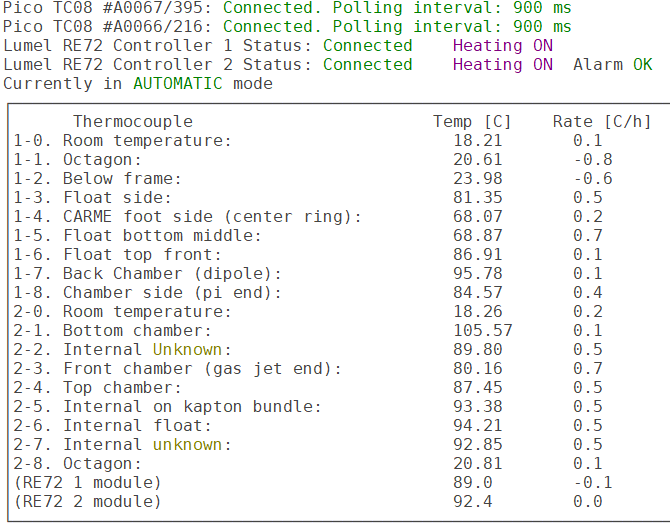Select the 1-7 Back Chamber (dipole) row label
Viewport: 670px width, 532px height.
147,273
